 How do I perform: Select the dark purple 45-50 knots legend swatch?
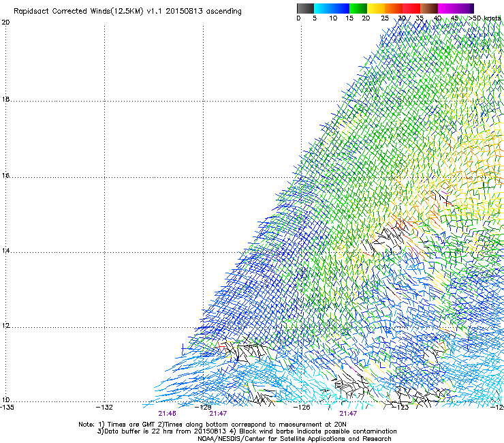[464, 8]
